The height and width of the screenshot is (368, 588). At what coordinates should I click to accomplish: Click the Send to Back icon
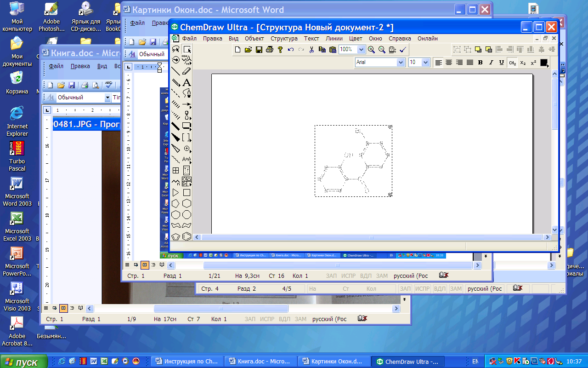[x=489, y=50]
